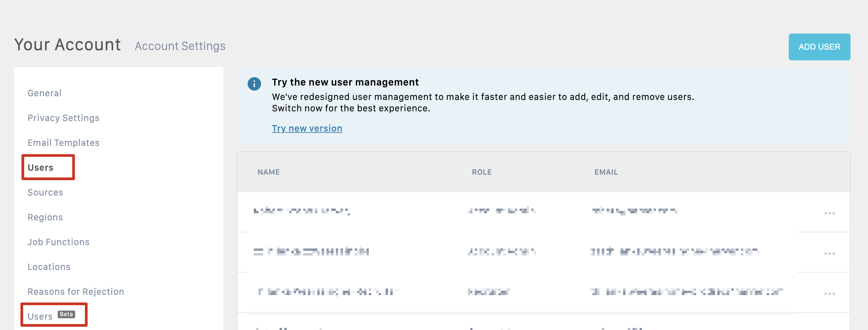Click the ADD USER button
Screen dimensions: 868x330
[x=819, y=47]
